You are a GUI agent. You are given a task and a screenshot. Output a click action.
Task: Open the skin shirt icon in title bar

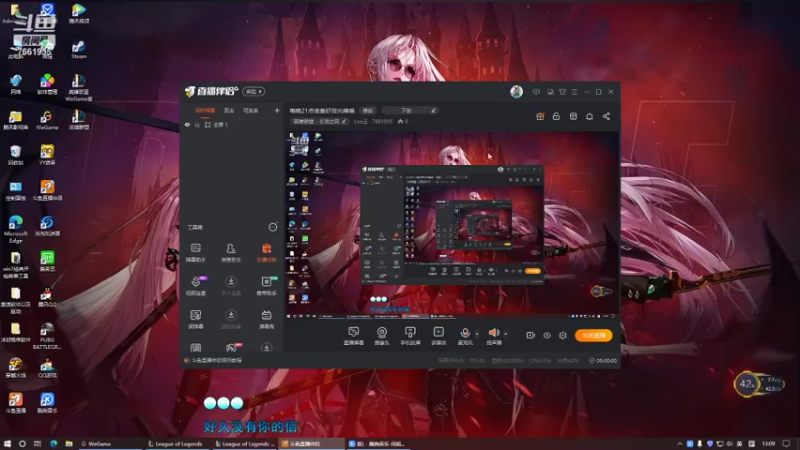pyautogui.click(x=562, y=92)
